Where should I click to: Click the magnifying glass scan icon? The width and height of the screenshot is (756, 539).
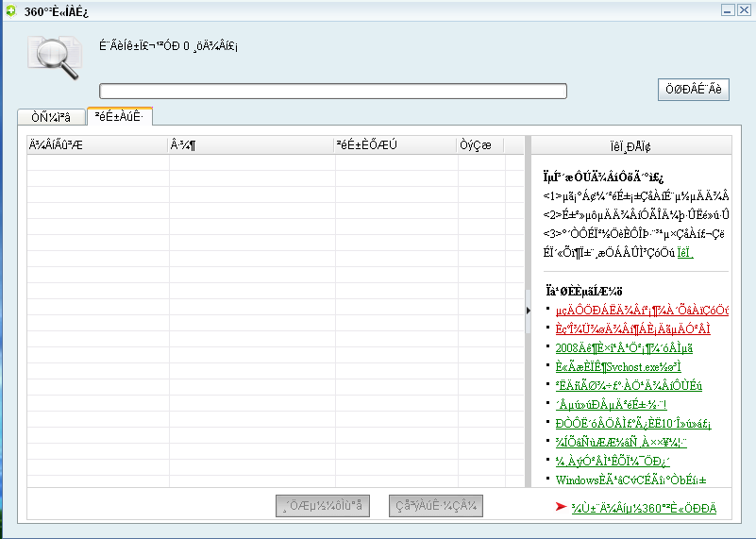pyautogui.click(x=55, y=58)
